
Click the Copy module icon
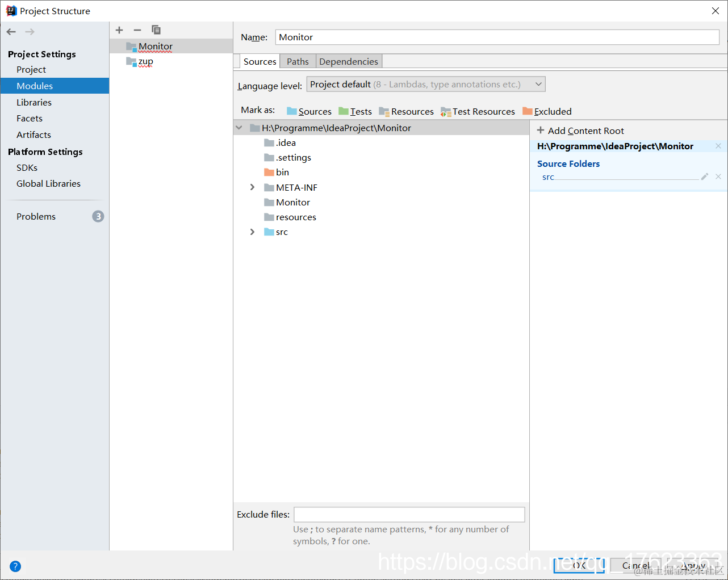(x=156, y=30)
